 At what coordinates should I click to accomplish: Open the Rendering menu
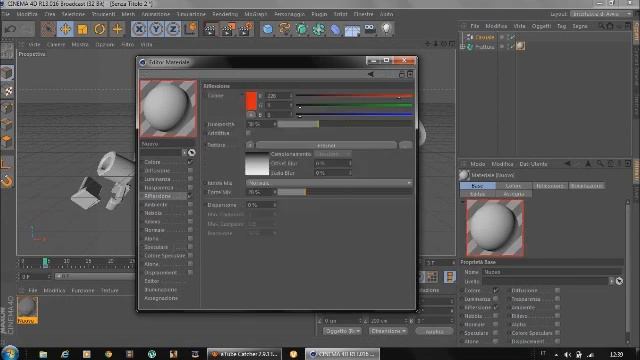(x=225, y=14)
